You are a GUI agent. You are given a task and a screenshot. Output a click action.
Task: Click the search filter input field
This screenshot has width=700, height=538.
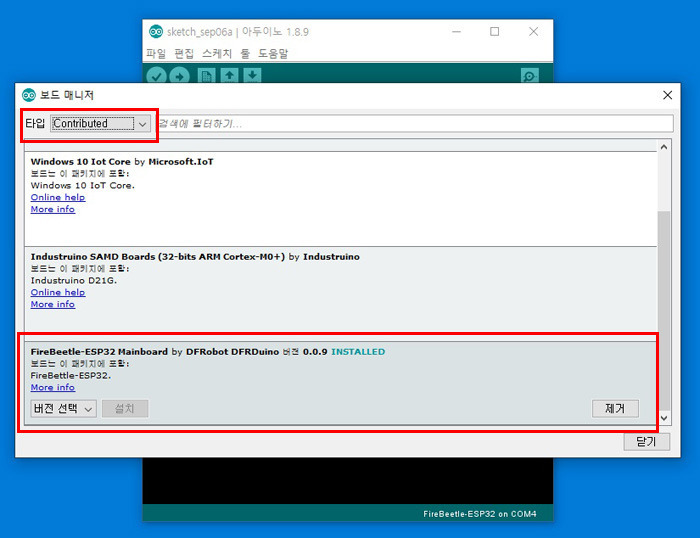pyautogui.click(x=414, y=124)
